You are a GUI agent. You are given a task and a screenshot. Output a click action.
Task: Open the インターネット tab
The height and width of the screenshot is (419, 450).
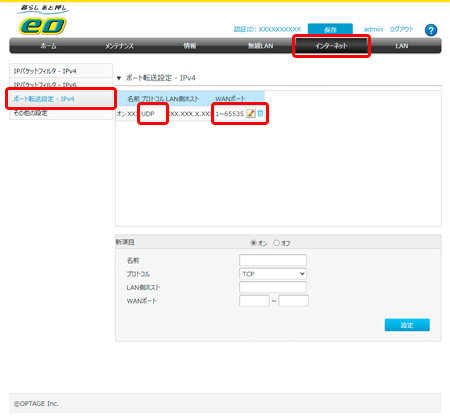pyautogui.click(x=331, y=46)
